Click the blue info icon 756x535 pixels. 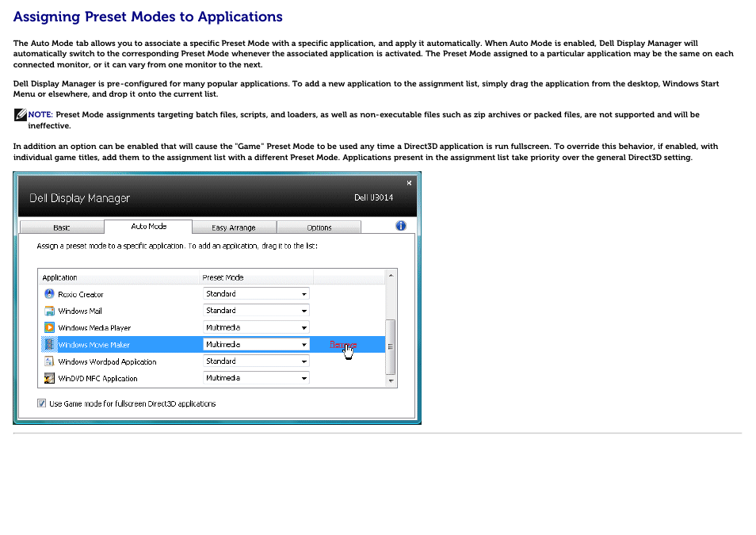pos(401,226)
